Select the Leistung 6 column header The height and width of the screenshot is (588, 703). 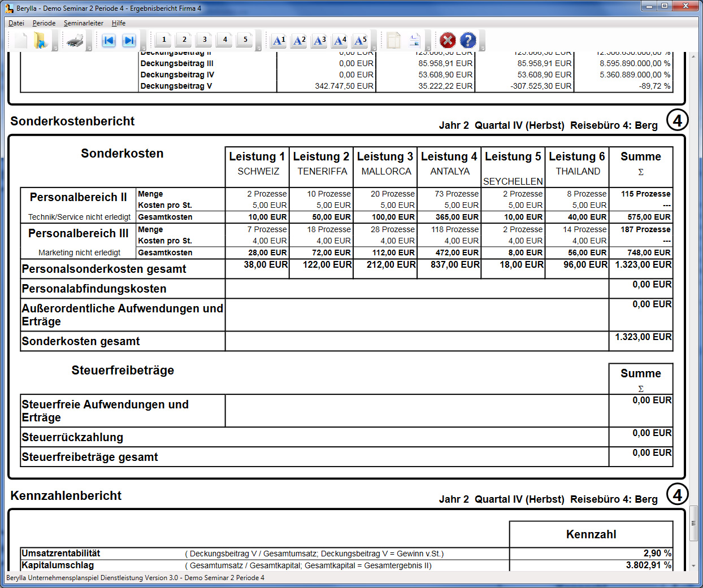click(x=576, y=156)
